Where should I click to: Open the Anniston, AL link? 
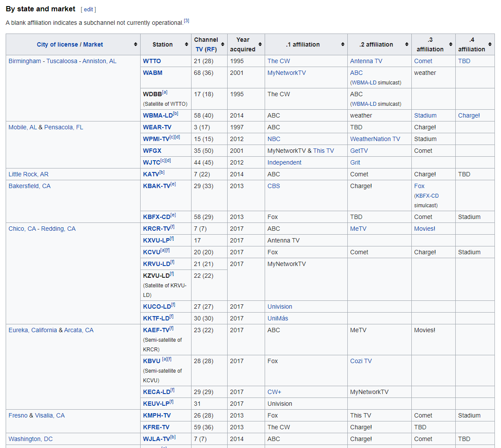tap(99, 61)
